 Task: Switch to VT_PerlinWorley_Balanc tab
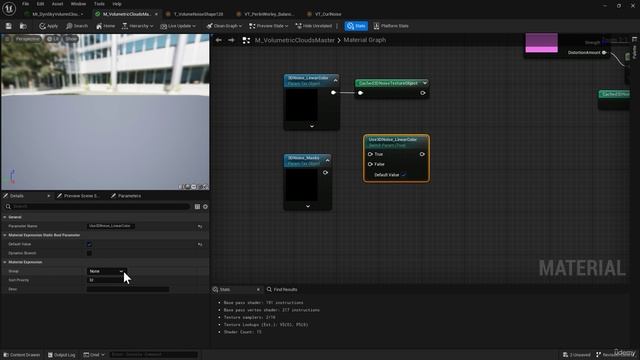click(x=268, y=14)
